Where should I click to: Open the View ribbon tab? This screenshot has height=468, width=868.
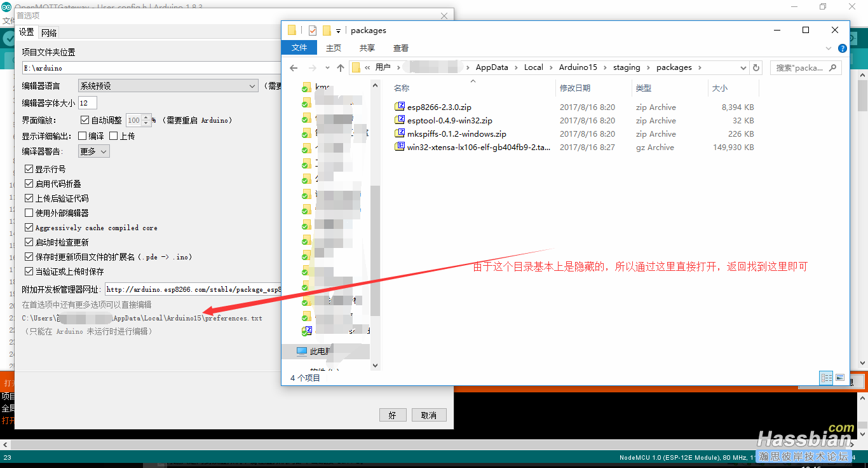[400, 48]
